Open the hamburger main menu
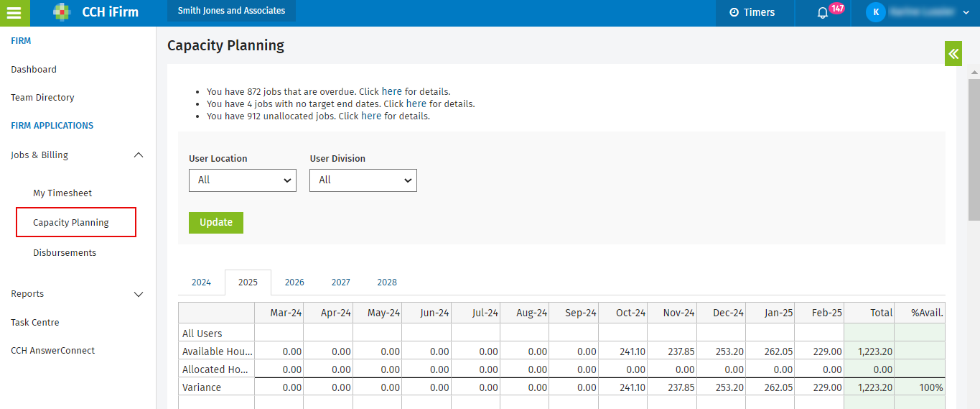The height and width of the screenshot is (409, 980). (x=14, y=13)
